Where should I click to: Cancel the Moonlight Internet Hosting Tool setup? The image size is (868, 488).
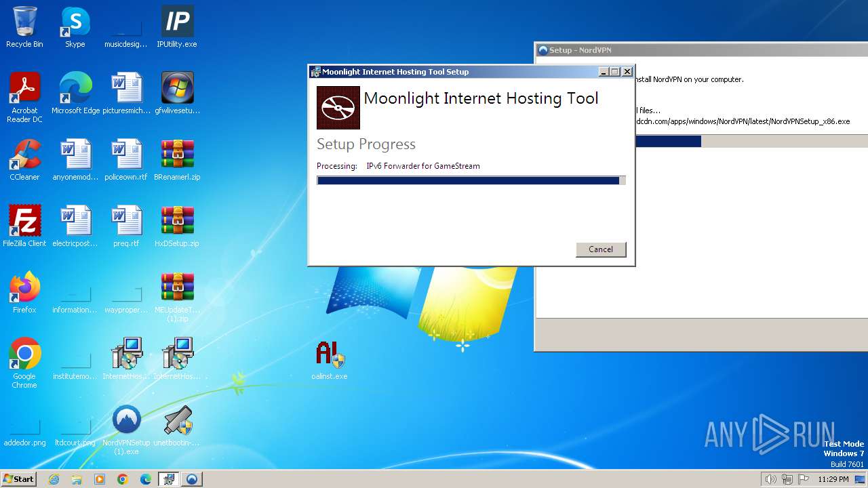coord(601,249)
